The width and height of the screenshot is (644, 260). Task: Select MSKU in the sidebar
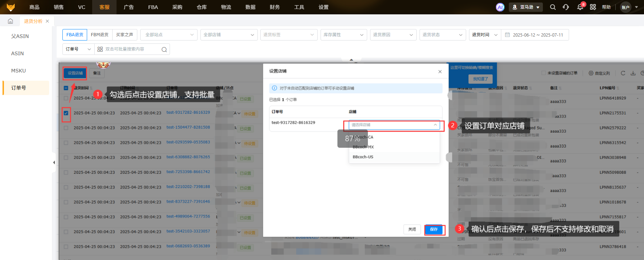[x=19, y=71]
